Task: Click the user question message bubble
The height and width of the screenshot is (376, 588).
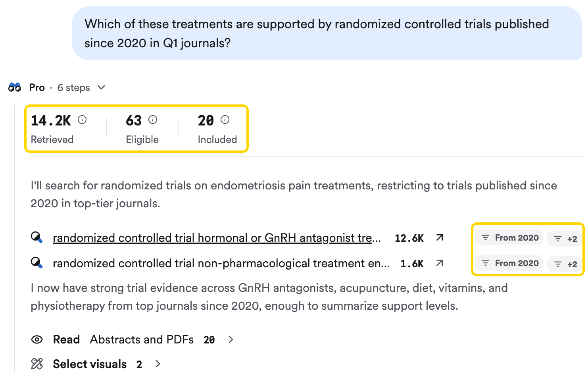Action: click(x=327, y=33)
